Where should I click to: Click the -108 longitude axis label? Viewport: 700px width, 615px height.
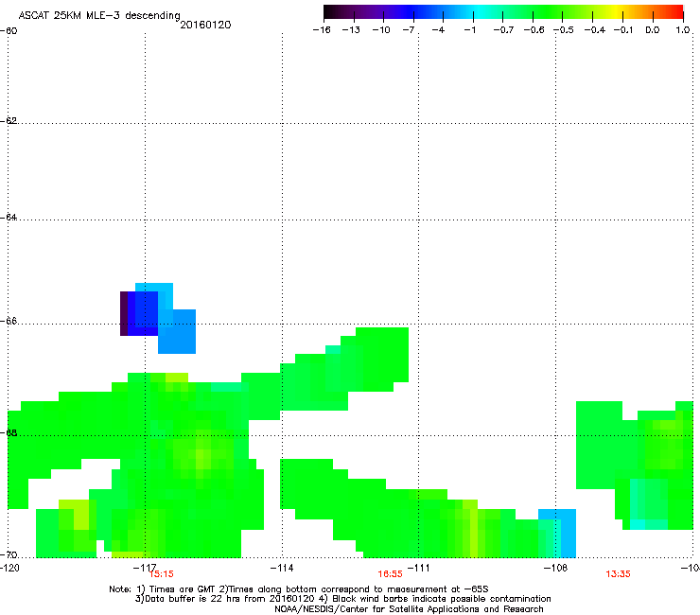tap(556, 568)
